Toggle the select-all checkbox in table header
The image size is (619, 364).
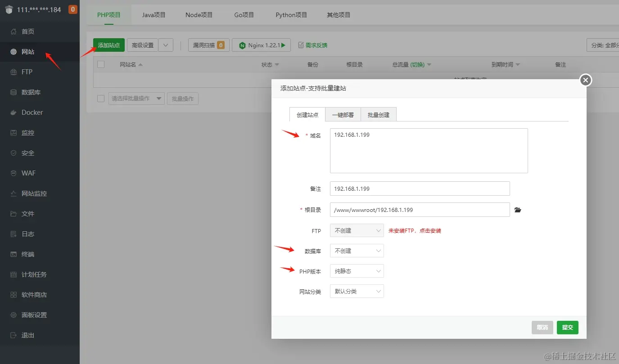coord(101,64)
